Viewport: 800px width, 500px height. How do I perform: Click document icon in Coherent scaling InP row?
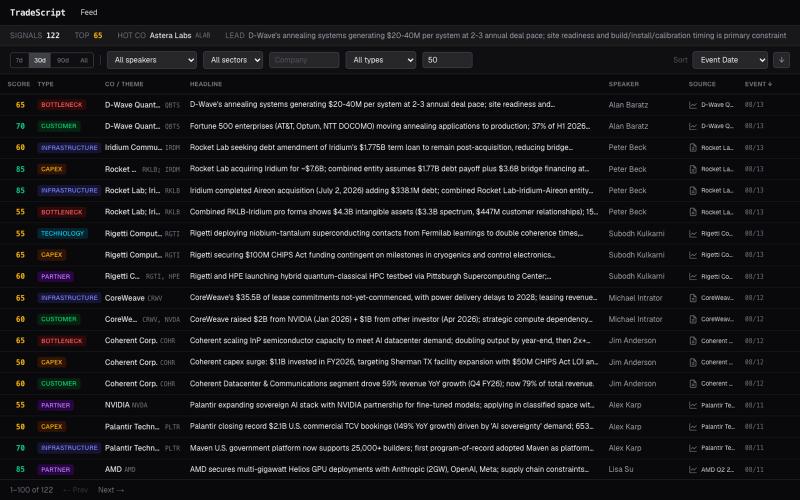[x=693, y=341]
